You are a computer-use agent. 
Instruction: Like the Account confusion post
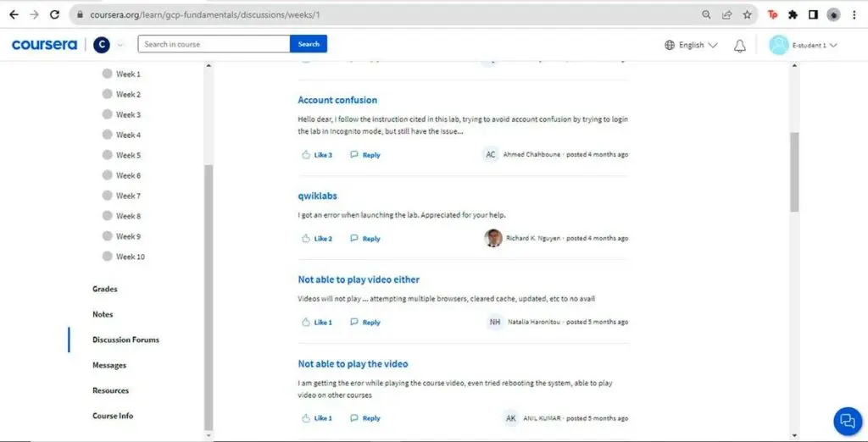pyautogui.click(x=317, y=155)
